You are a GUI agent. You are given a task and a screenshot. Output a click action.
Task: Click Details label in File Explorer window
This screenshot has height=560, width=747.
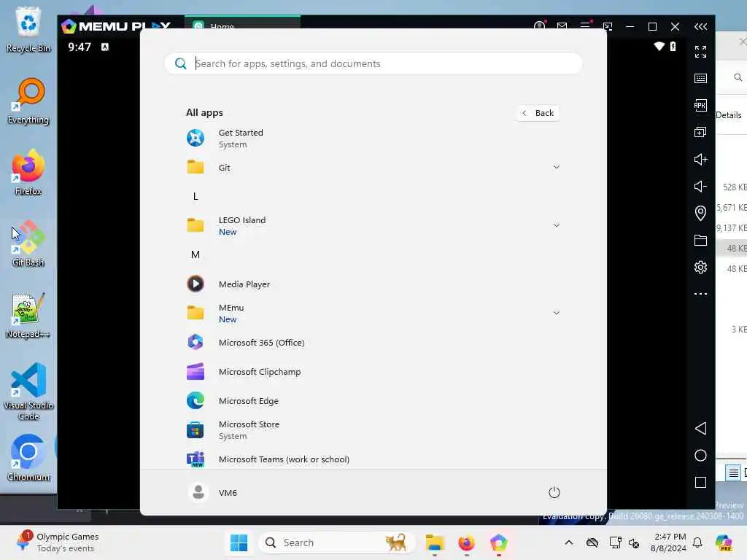[729, 114]
